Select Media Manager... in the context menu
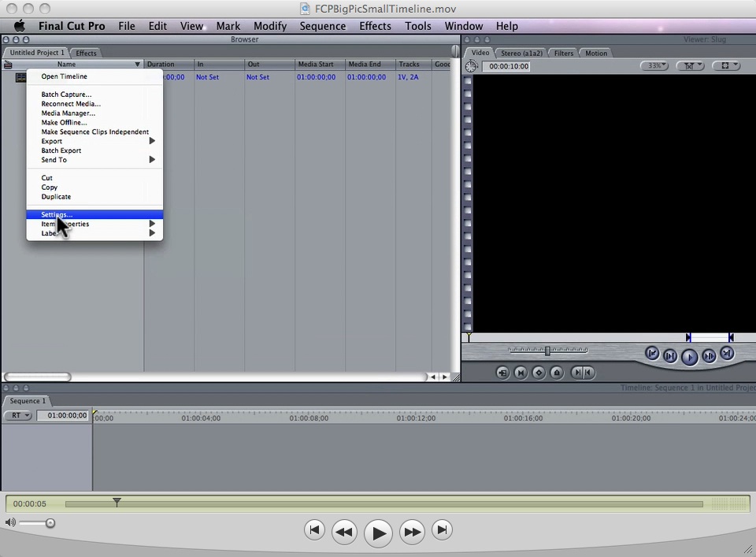The width and height of the screenshot is (756, 557). point(94,113)
